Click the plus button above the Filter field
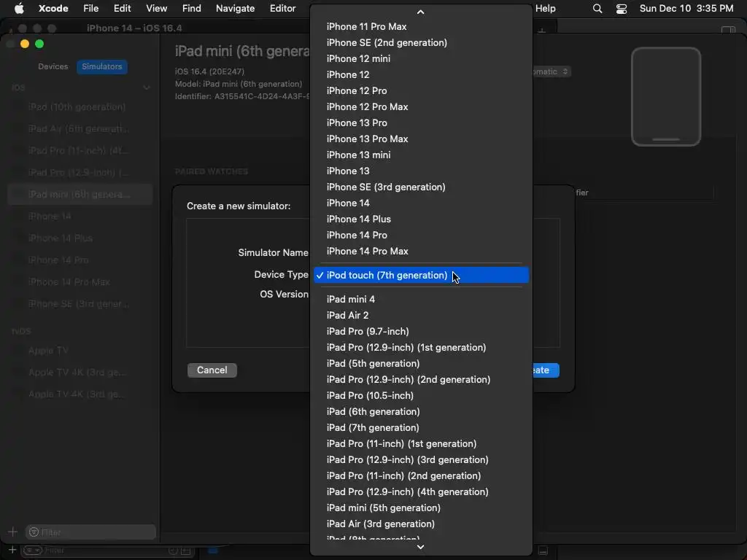747x560 pixels. 13,532
